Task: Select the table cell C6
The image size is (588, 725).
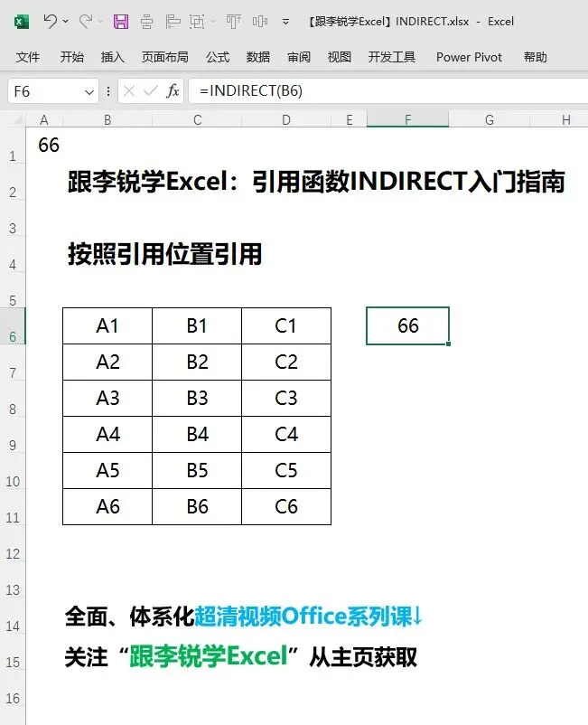Action: (x=286, y=507)
